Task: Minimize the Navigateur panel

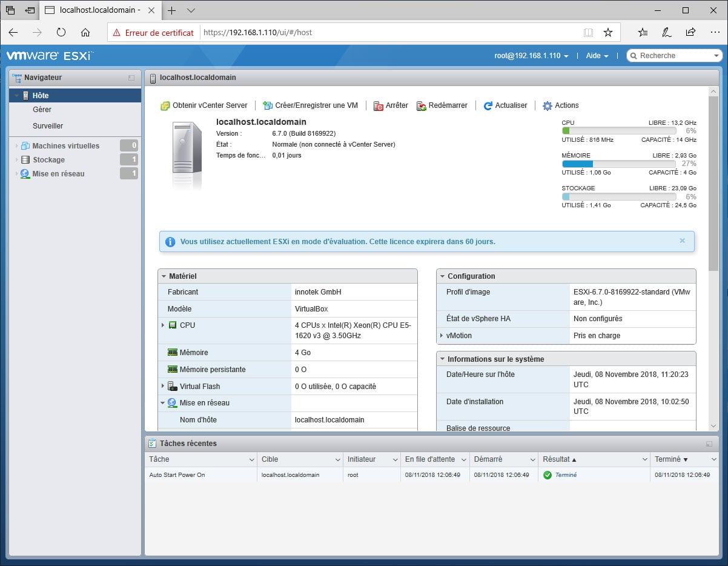Action: (x=131, y=78)
